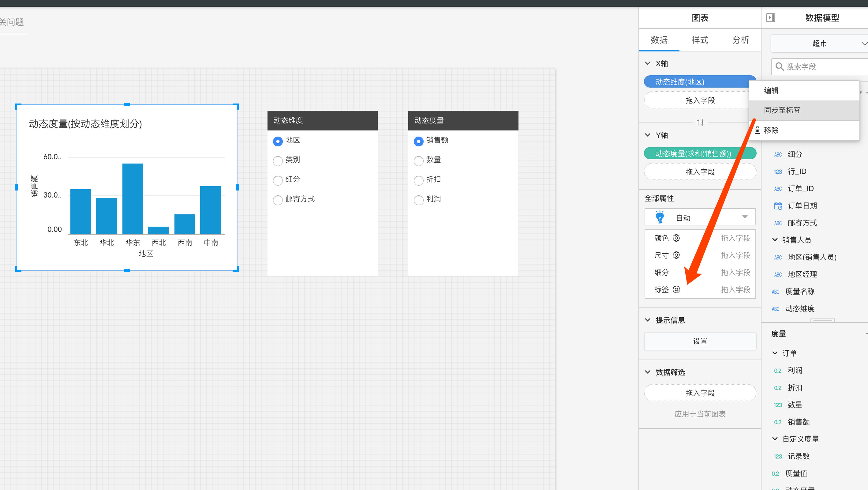Image resolution: width=868 pixels, height=490 pixels.
Task: Click the 0.2 icon beside 销售额 measure
Action: (x=778, y=422)
